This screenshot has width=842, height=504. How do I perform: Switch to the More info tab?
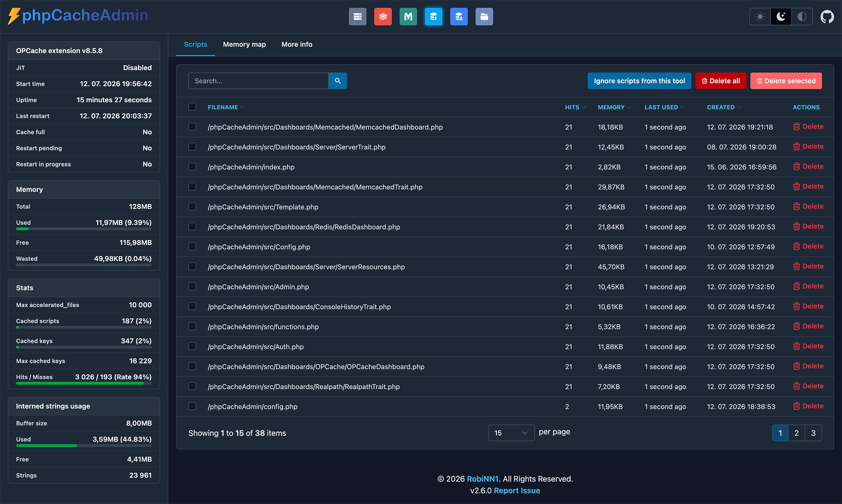click(297, 44)
